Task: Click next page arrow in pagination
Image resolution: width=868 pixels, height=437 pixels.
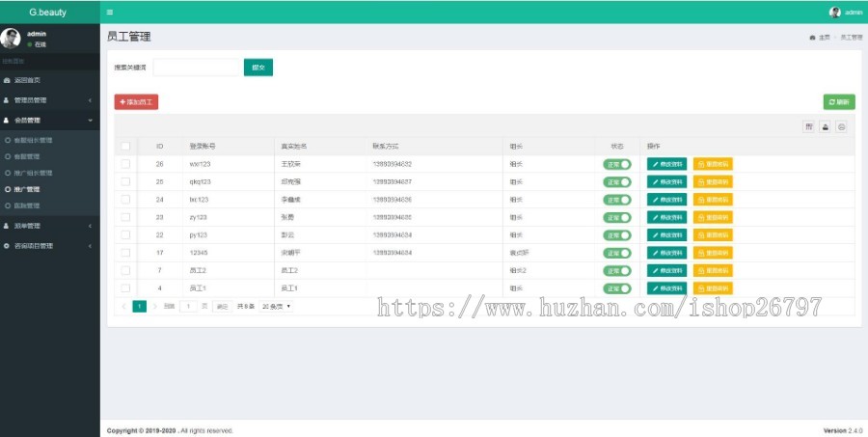Action: (x=155, y=307)
